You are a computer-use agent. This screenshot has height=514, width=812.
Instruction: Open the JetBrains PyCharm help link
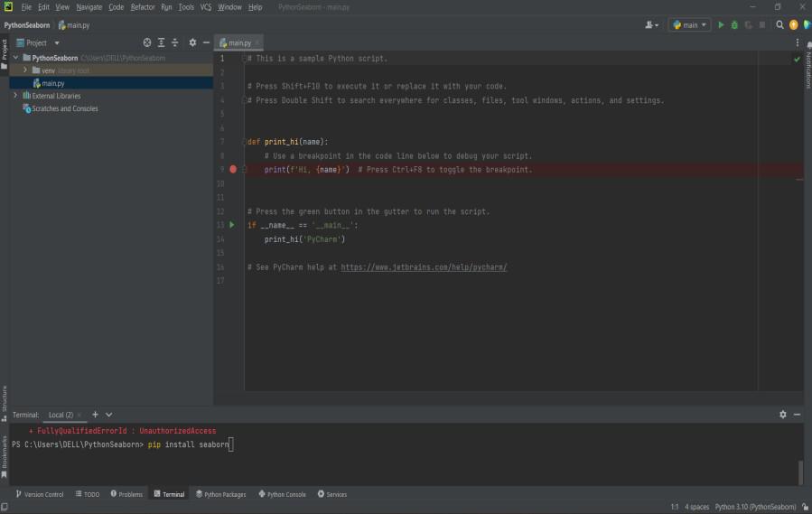(424, 267)
